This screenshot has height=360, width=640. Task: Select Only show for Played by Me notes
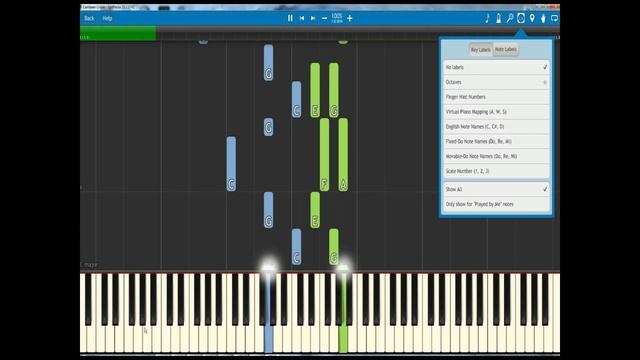click(x=496, y=204)
